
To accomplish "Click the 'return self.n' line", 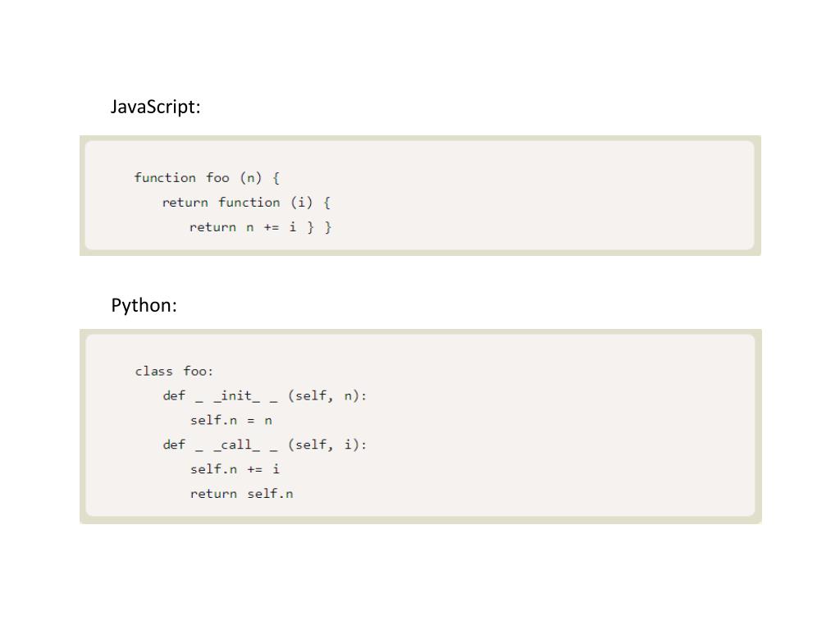I will pyautogui.click(x=242, y=494).
